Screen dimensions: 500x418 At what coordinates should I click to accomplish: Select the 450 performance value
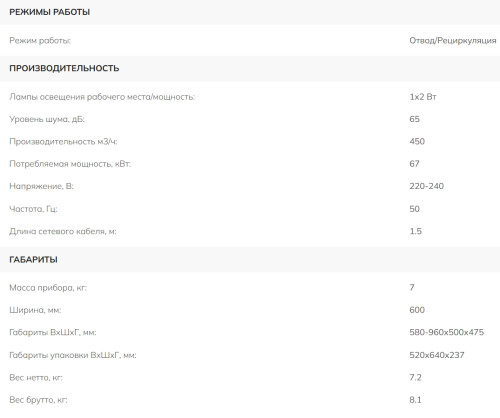417,141
